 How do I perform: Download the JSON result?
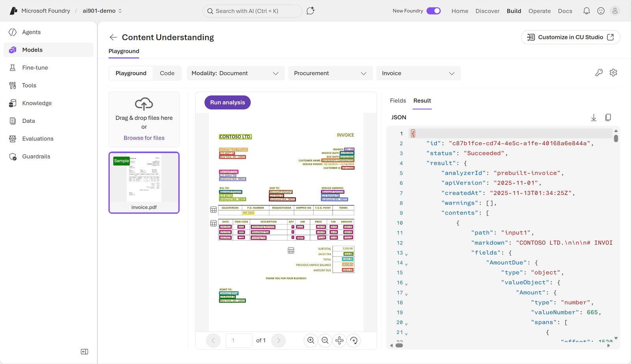click(594, 117)
